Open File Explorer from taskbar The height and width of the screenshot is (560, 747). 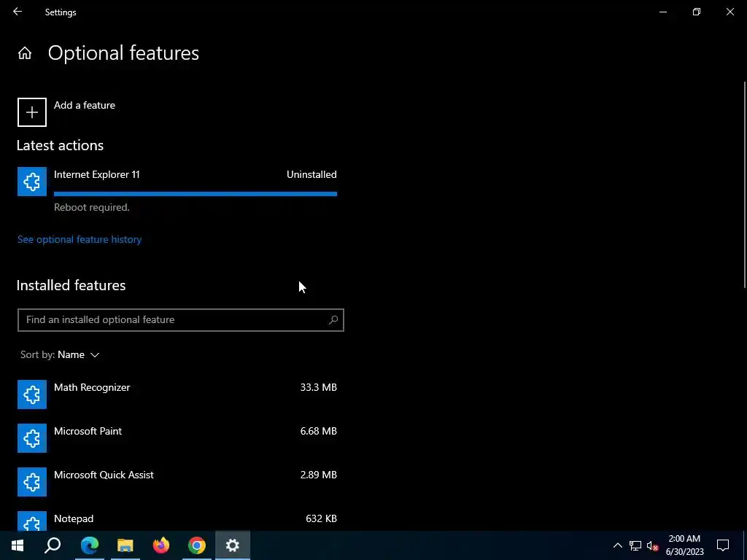[x=125, y=545]
